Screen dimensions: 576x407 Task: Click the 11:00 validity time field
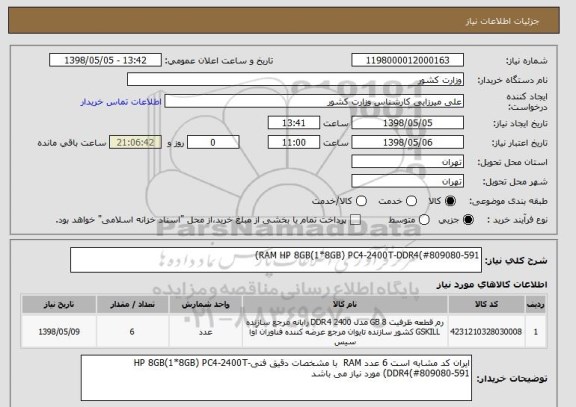pos(294,142)
